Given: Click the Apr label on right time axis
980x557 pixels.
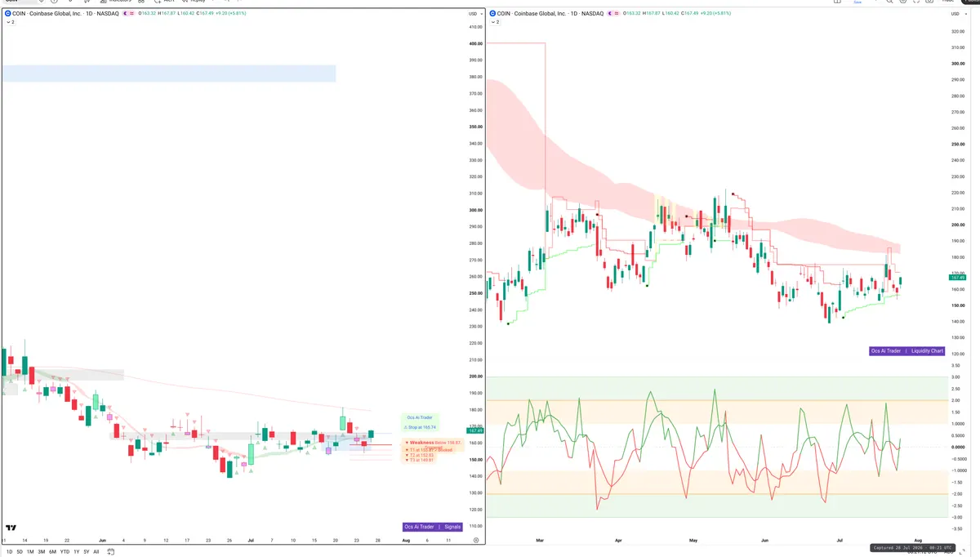Looking at the screenshot, I should coord(618,540).
